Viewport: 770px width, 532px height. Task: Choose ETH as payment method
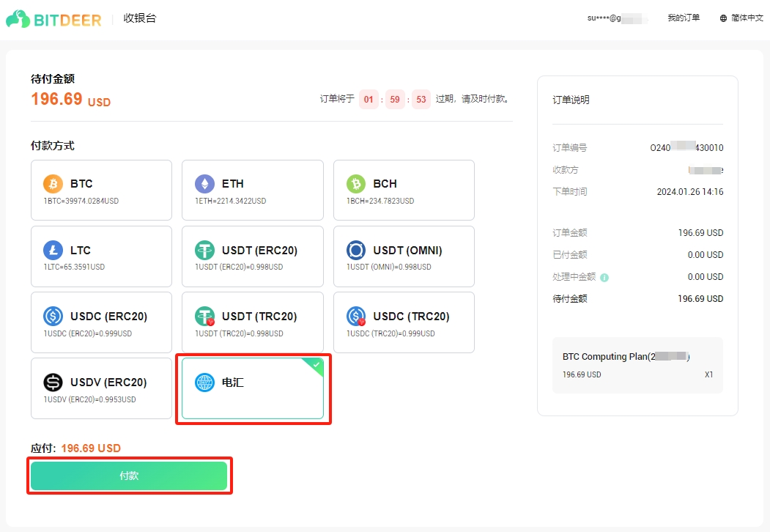(x=253, y=190)
